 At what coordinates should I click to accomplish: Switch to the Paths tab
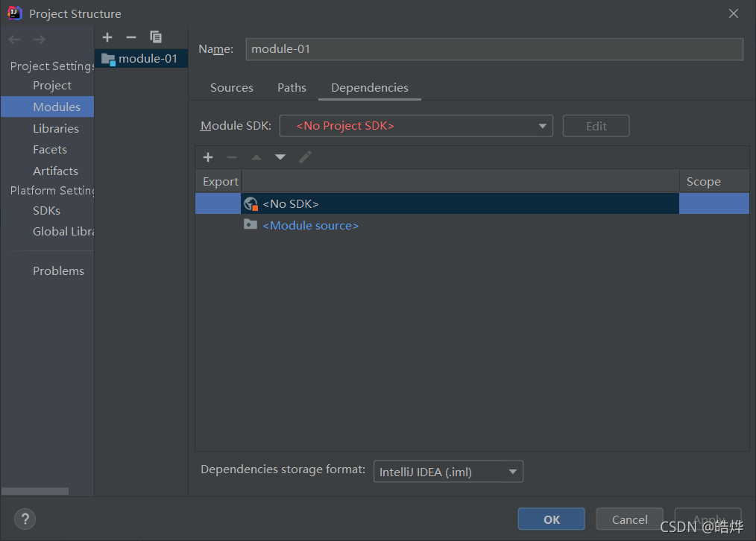click(x=292, y=88)
